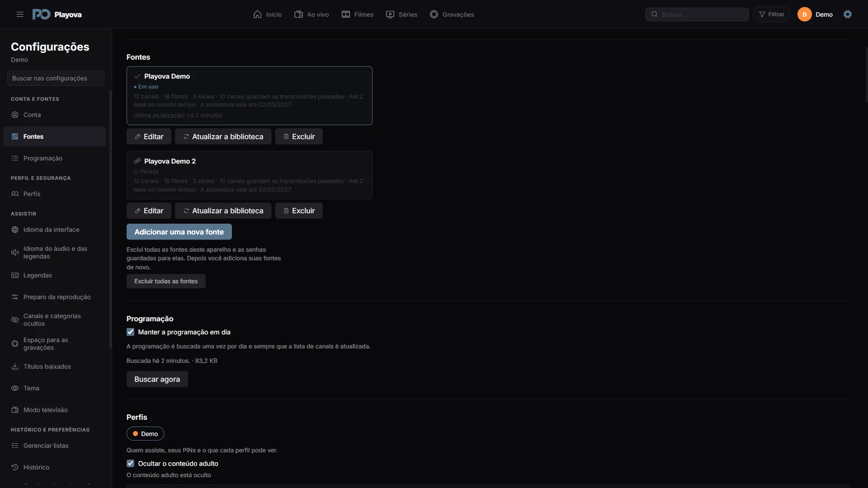Delete the Playova Demo source
This screenshot has height=488, width=868.
click(299, 136)
